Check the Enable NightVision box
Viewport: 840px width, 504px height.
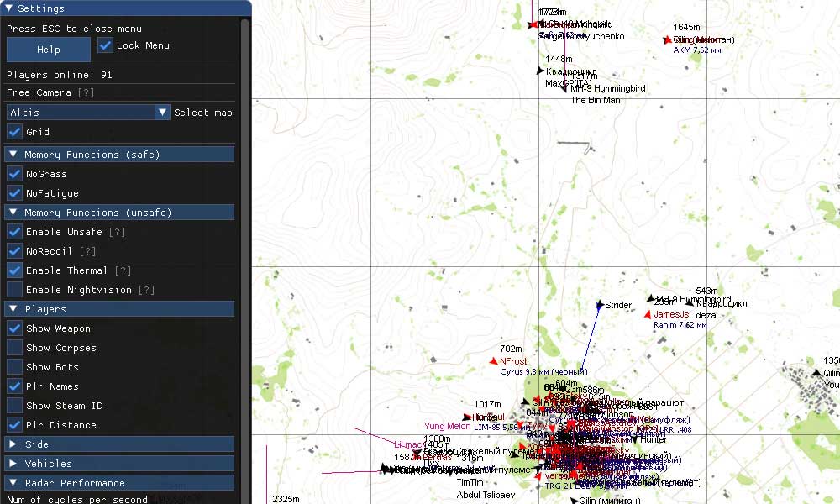click(14, 290)
